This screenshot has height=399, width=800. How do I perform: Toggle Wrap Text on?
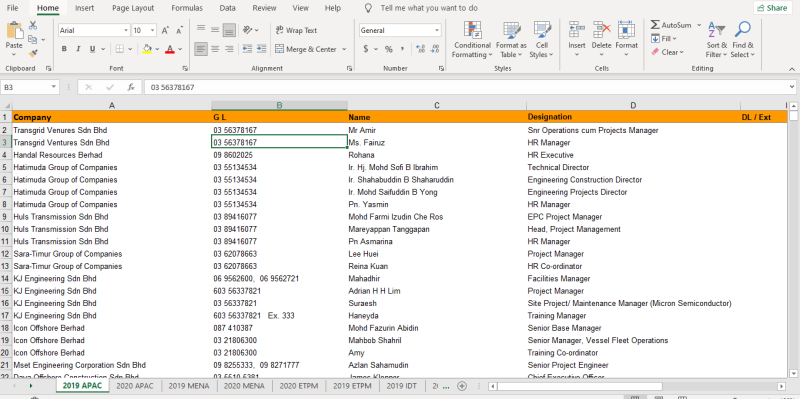tap(296, 30)
